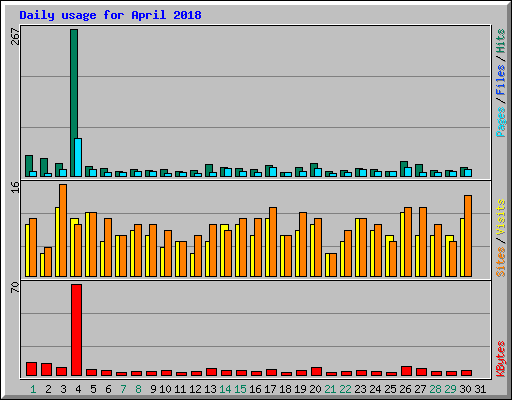Screen dimensions: 512x400
Task: Click the orange Visits bar for day 30
Action: click(468, 236)
